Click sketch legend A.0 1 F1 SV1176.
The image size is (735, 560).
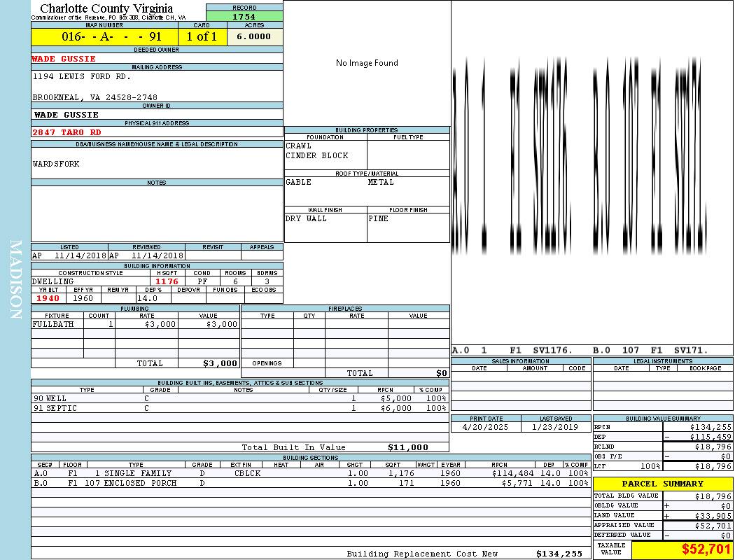tap(513, 350)
